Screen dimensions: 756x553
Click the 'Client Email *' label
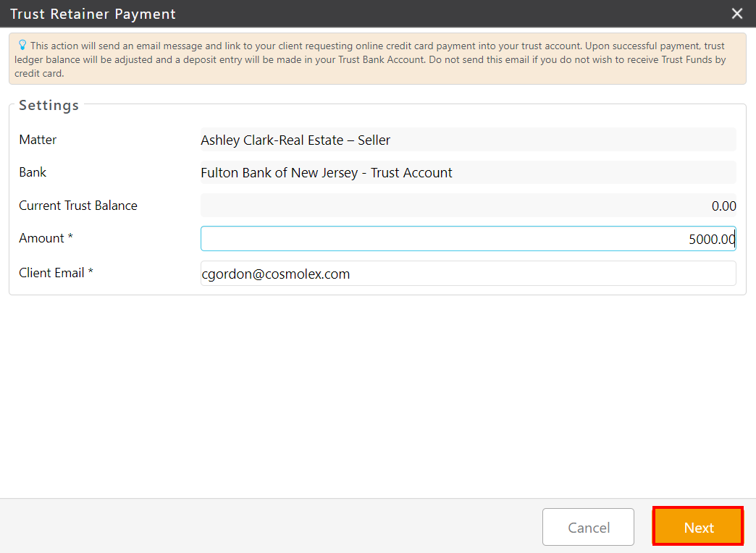pyautogui.click(x=56, y=273)
